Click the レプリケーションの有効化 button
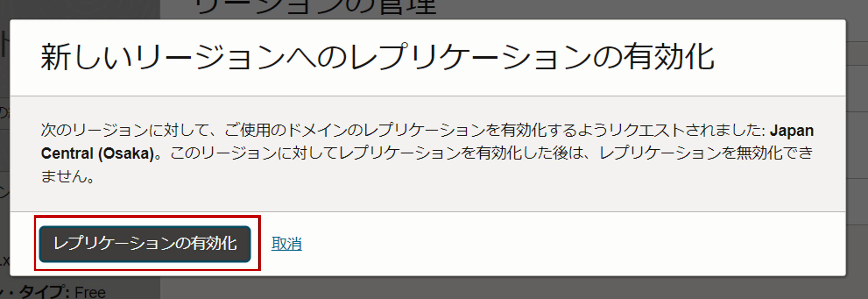 145,244
